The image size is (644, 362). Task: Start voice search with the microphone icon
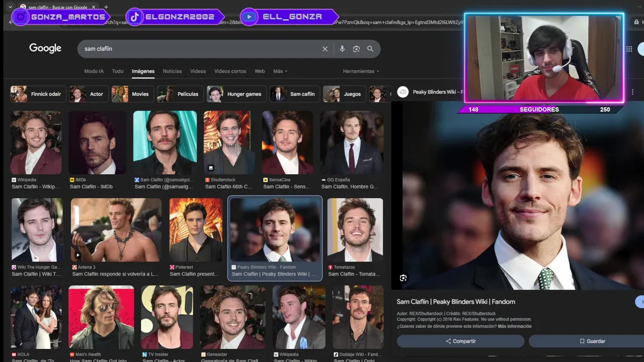tap(342, 49)
